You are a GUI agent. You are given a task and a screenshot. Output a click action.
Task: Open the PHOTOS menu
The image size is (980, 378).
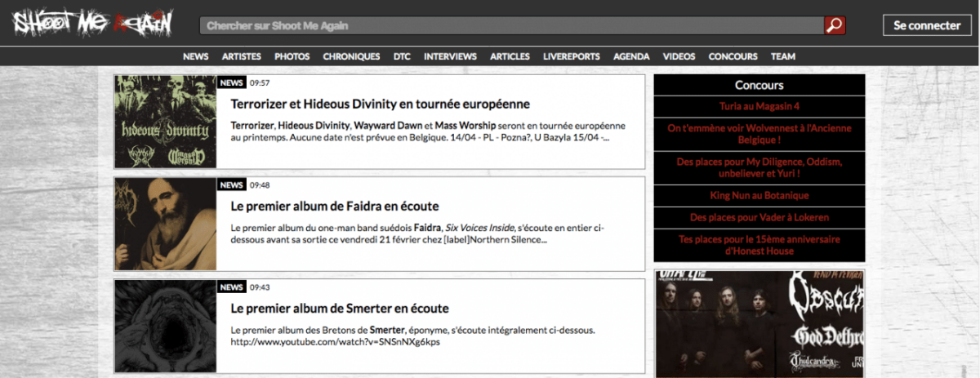[x=292, y=56]
